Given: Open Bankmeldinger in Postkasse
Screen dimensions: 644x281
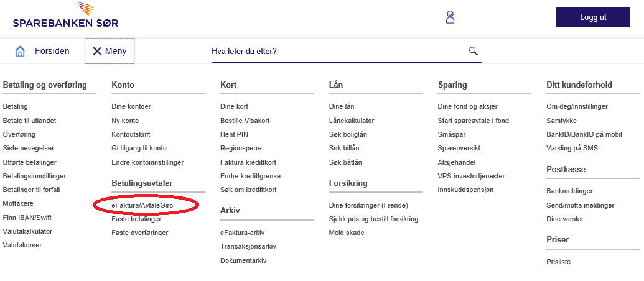Looking at the screenshot, I should pos(569,191).
